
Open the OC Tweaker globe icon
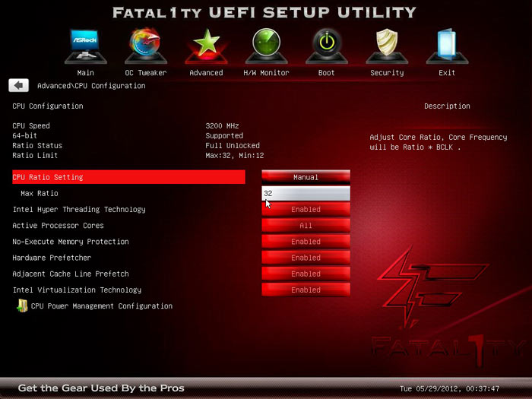pos(146,46)
